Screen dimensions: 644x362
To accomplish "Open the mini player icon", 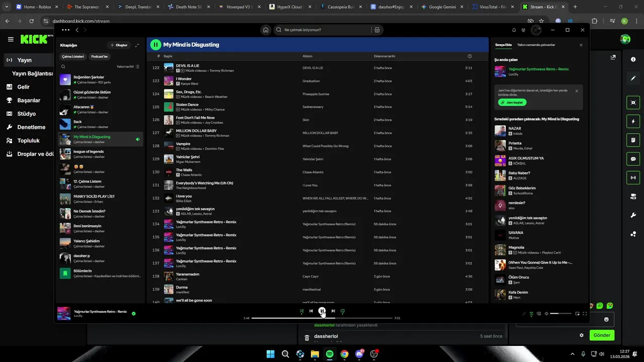I will click(x=578, y=313).
